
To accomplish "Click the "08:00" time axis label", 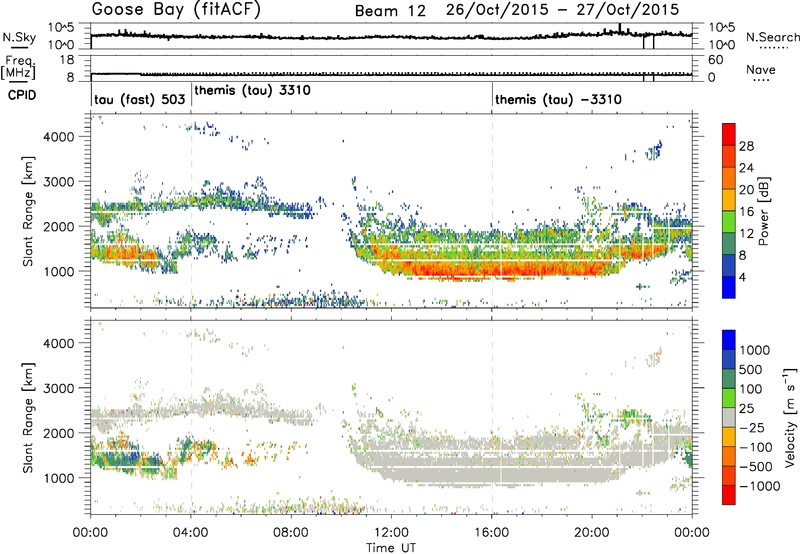I will click(x=291, y=533).
